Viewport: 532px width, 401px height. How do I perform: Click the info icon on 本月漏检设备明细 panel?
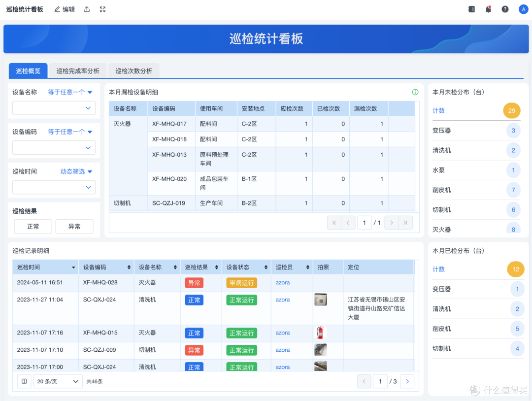point(415,92)
